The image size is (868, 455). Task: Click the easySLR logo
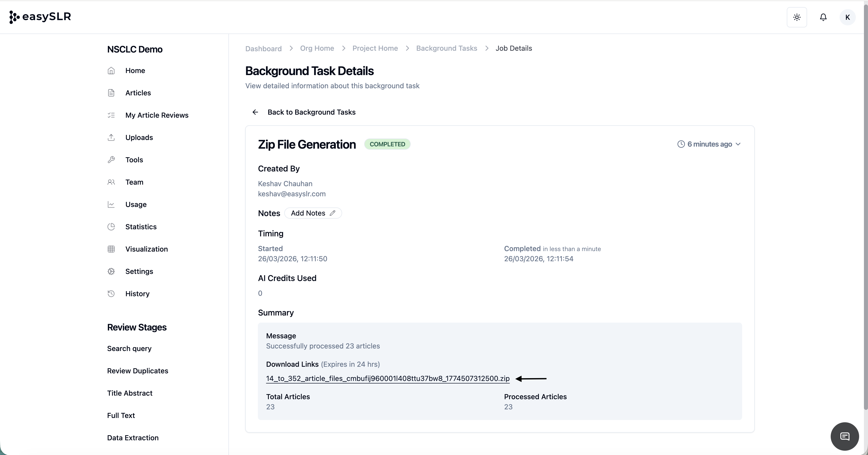coord(40,16)
